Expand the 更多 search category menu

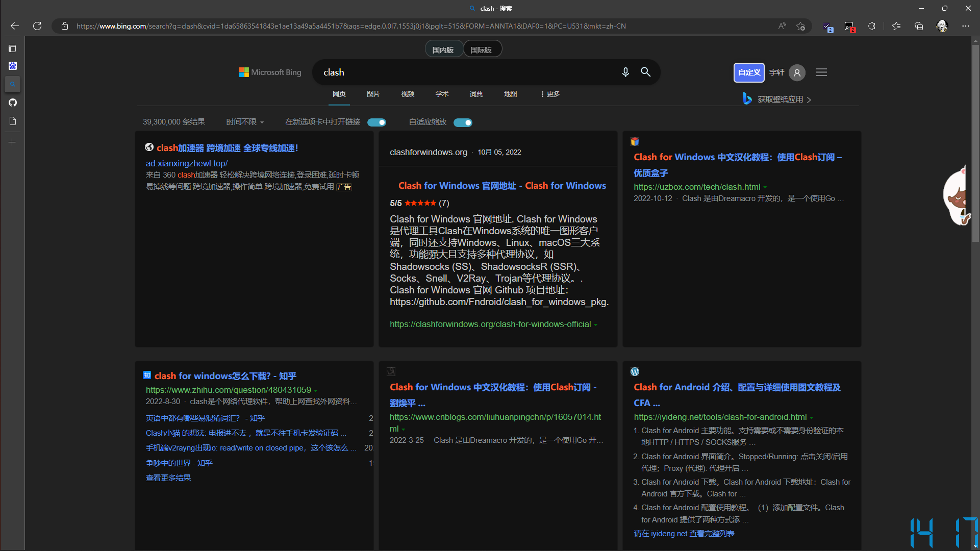(549, 94)
